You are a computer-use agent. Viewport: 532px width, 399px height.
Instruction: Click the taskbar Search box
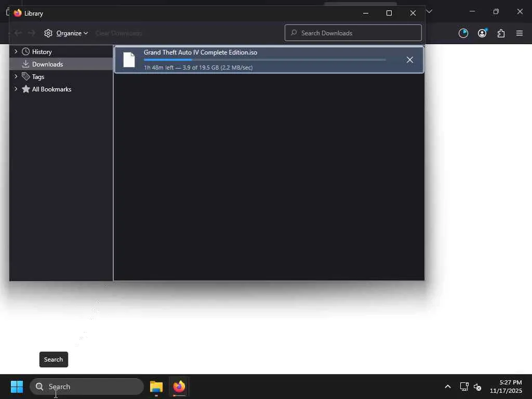[x=87, y=387]
